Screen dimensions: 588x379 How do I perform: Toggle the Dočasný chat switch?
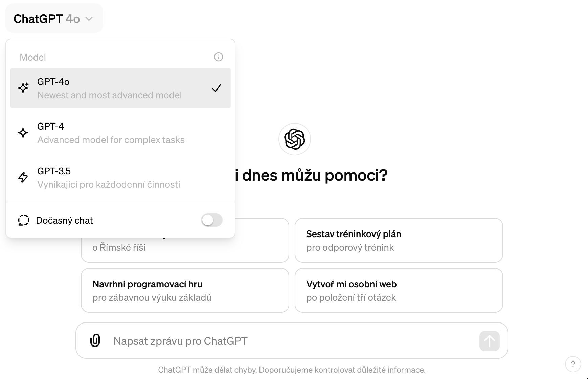[212, 220]
